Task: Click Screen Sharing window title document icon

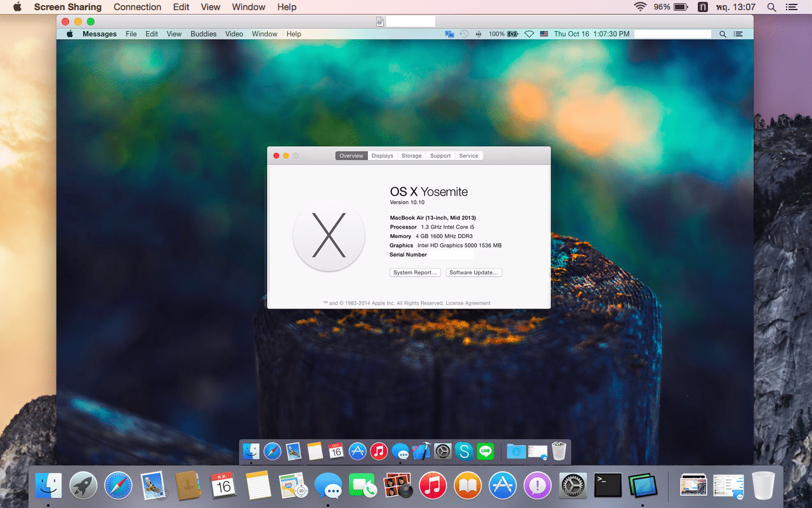Action: pyautogui.click(x=381, y=22)
